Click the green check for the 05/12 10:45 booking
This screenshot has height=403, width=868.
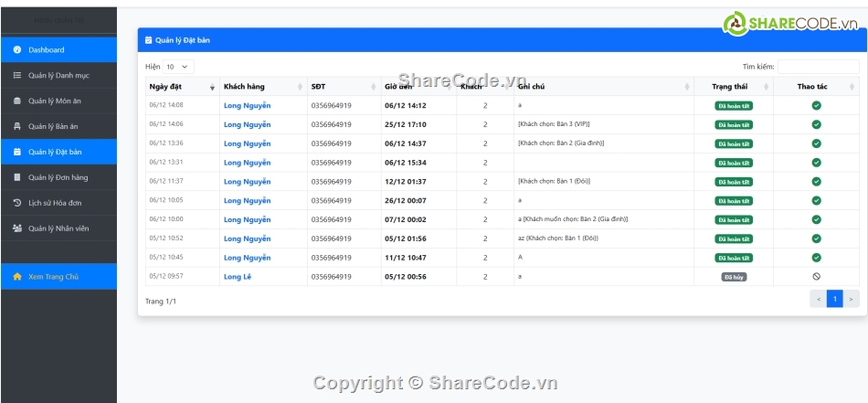[816, 258]
